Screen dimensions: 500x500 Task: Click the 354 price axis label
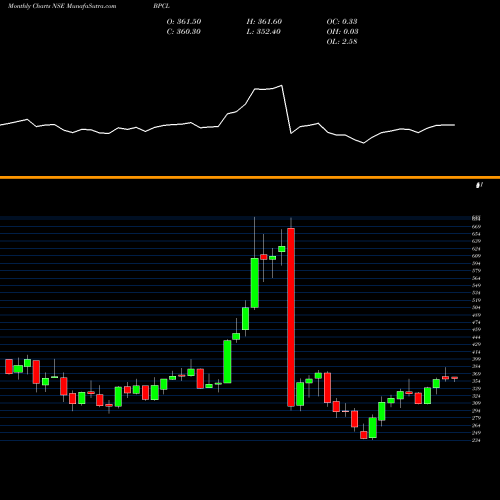[476, 381]
